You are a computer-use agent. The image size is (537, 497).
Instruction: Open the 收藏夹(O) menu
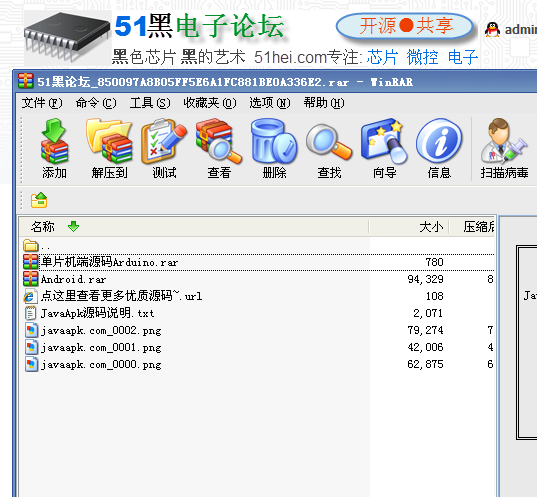210,103
